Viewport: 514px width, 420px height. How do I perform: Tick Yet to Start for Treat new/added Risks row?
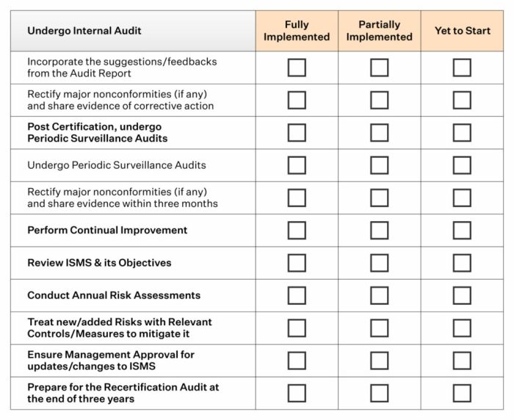462,328
